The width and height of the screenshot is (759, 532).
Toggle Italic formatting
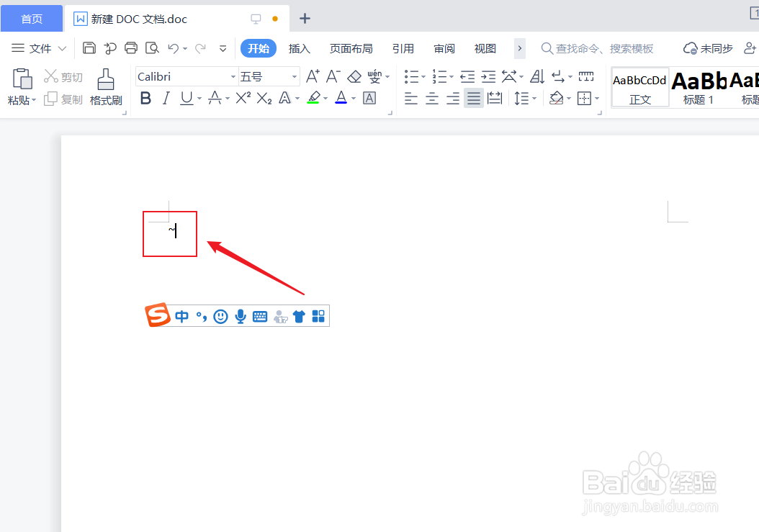pos(166,99)
